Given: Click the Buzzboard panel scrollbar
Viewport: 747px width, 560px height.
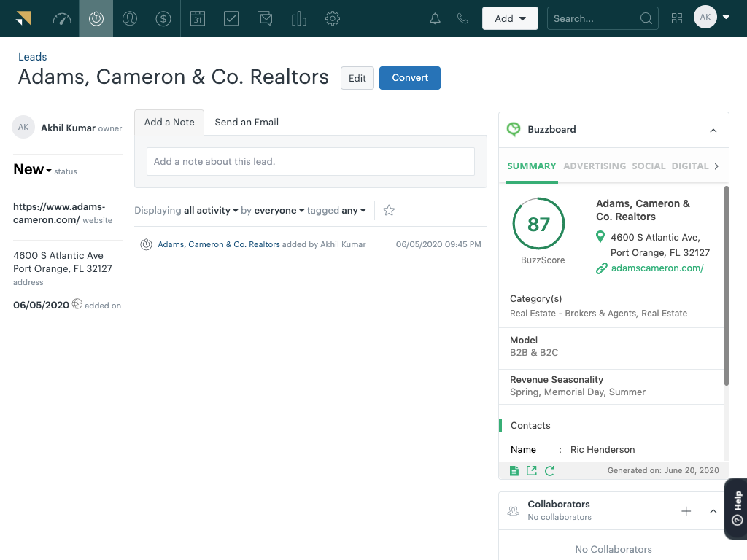Looking at the screenshot, I should (725, 284).
